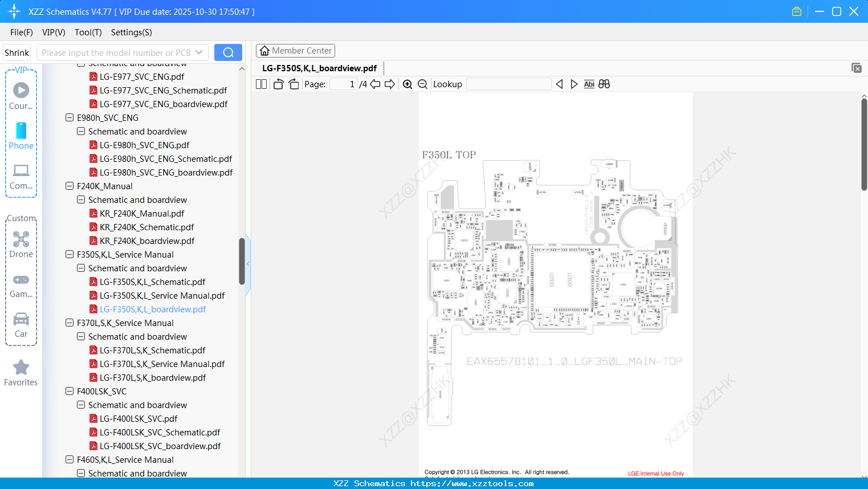868x489 pixels.
Task: Open the Courses section in the sidebar
Action: pyautogui.click(x=21, y=96)
